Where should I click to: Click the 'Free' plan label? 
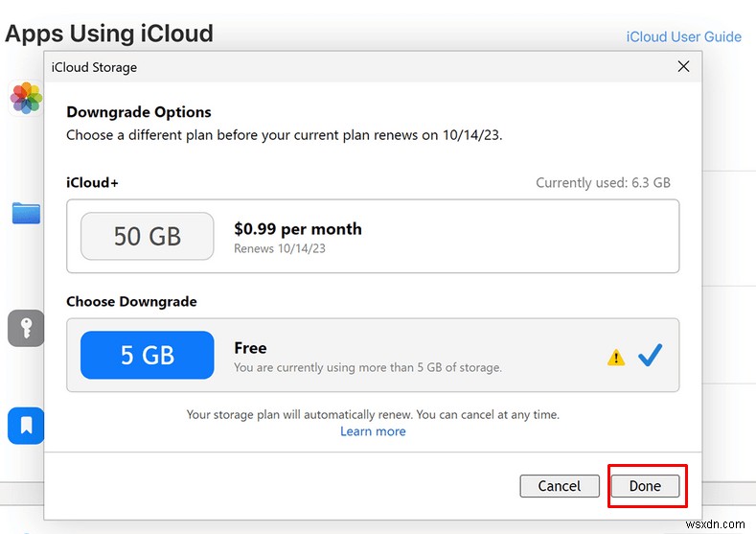coord(250,348)
